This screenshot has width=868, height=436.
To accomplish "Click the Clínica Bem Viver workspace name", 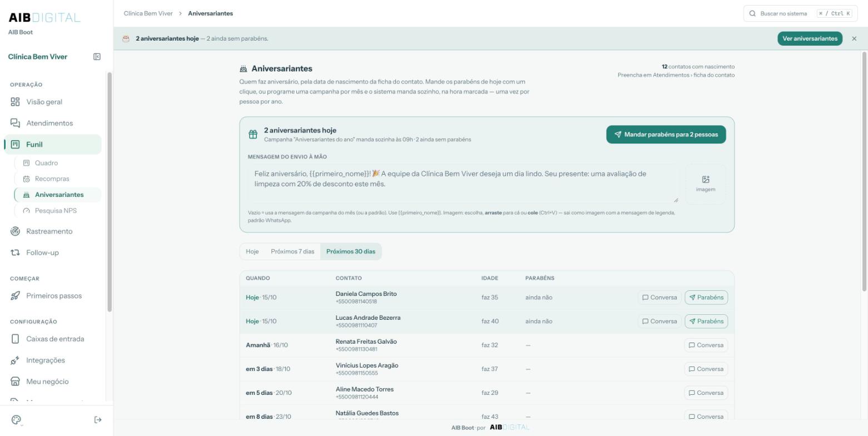I will 37,57.
